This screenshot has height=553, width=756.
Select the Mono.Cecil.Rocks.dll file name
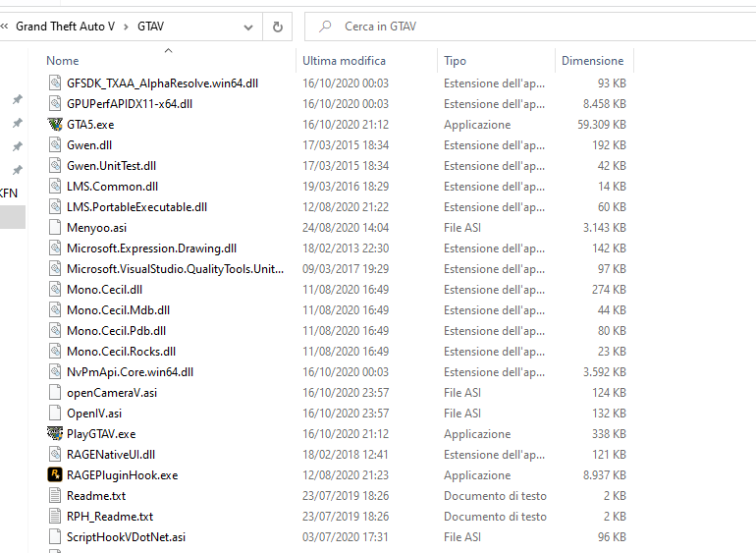(x=121, y=352)
